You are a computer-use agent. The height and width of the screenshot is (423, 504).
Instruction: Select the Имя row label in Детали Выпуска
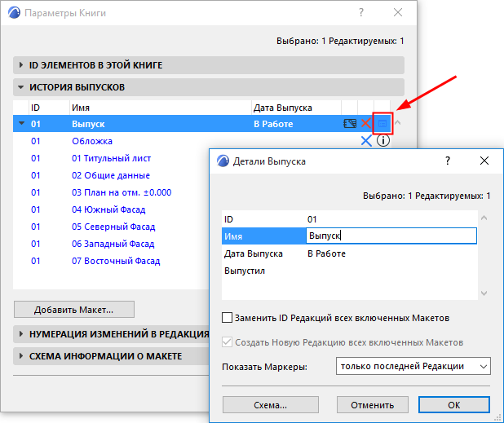tap(233, 236)
